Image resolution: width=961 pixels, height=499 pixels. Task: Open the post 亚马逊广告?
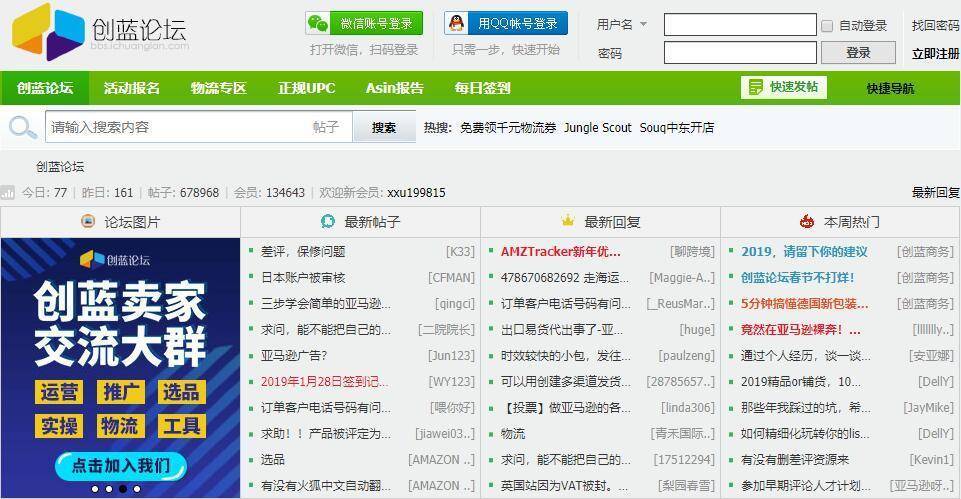pyautogui.click(x=294, y=356)
